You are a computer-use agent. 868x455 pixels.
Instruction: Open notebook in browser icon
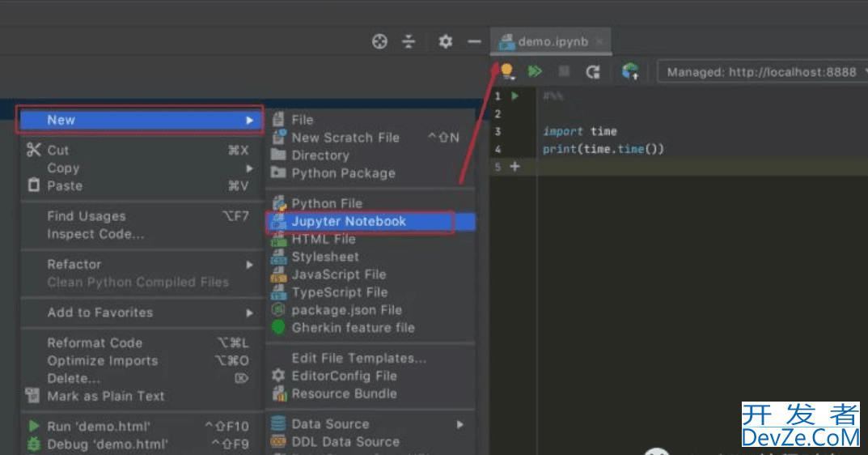coord(630,71)
